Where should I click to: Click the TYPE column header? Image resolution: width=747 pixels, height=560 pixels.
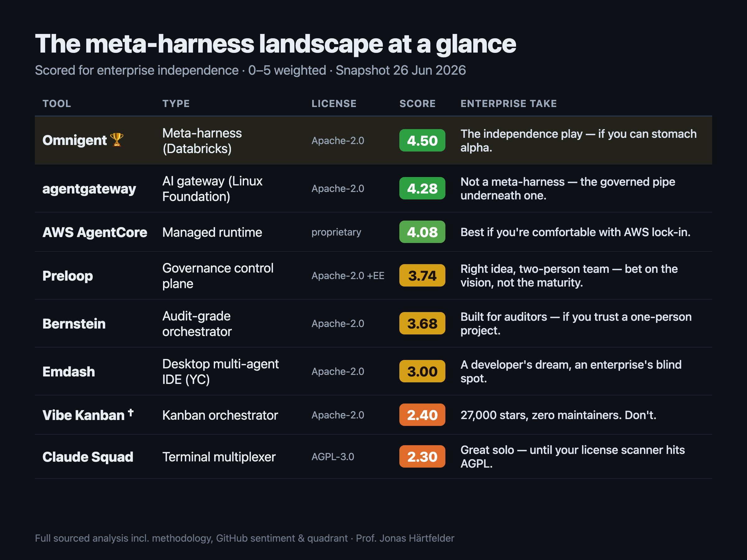(176, 104)
